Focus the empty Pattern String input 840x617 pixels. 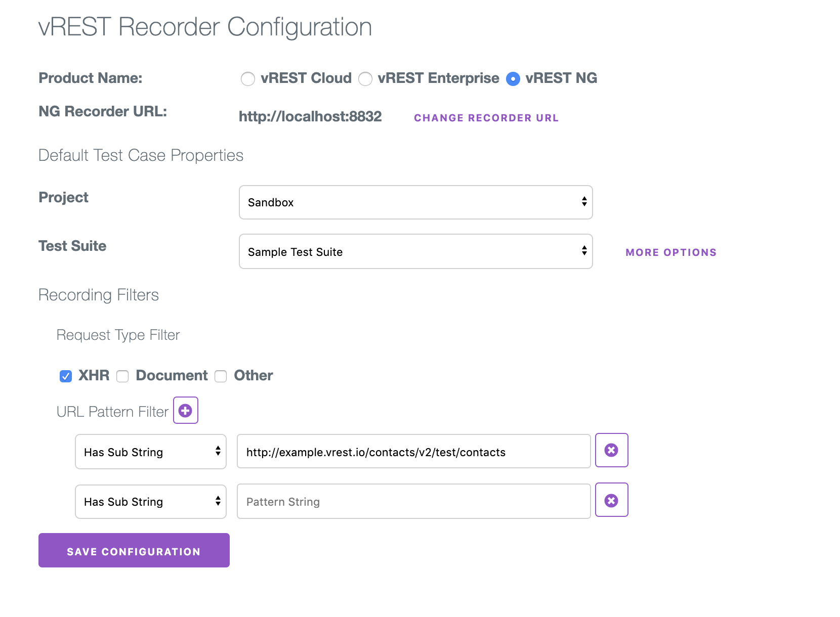pyautogui.click(x=413, y=501)
